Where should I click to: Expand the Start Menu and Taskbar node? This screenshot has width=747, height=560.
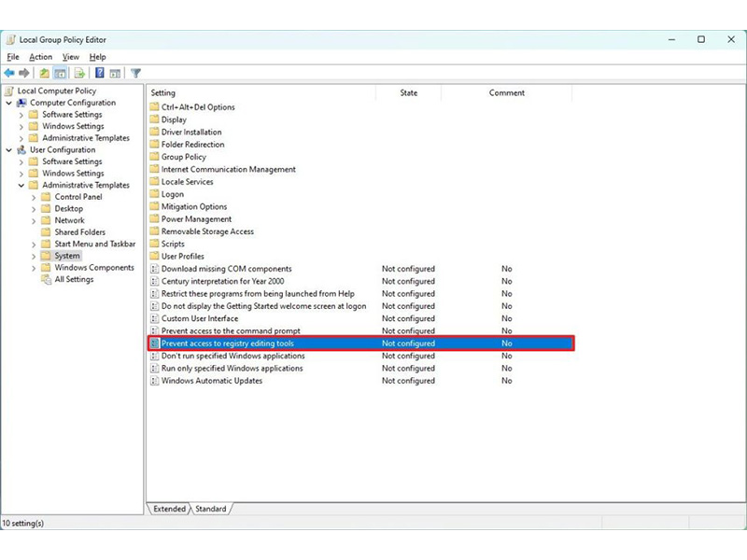34,245
